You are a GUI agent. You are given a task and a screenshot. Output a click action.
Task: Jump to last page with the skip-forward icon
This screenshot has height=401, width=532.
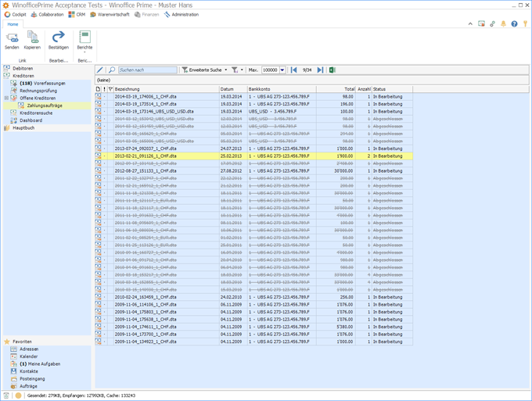(320, 70)
